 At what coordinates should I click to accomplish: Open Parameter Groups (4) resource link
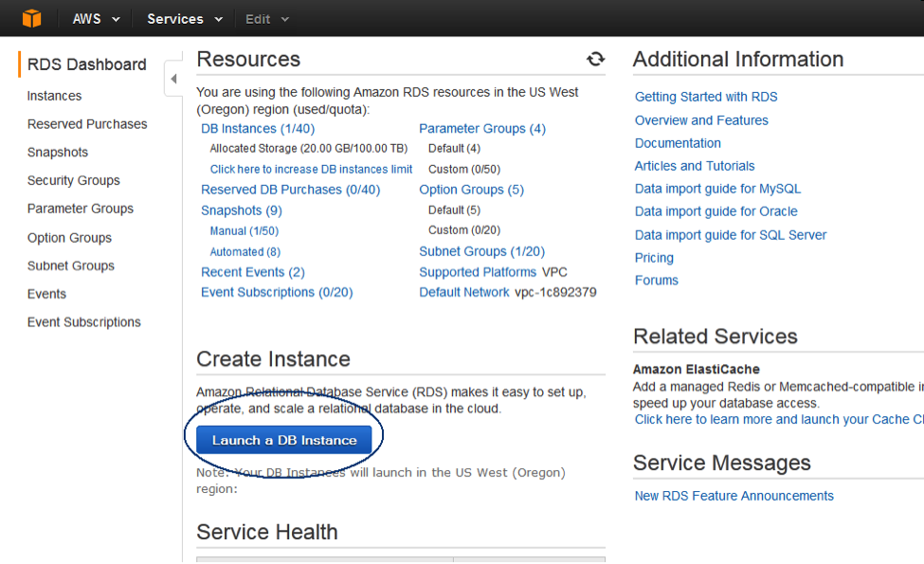482,129
